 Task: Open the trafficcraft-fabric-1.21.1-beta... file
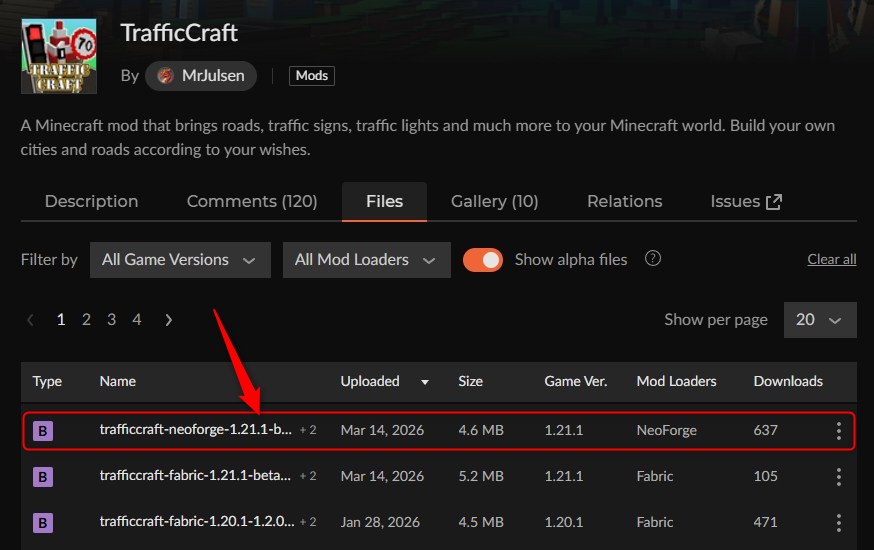195,475
